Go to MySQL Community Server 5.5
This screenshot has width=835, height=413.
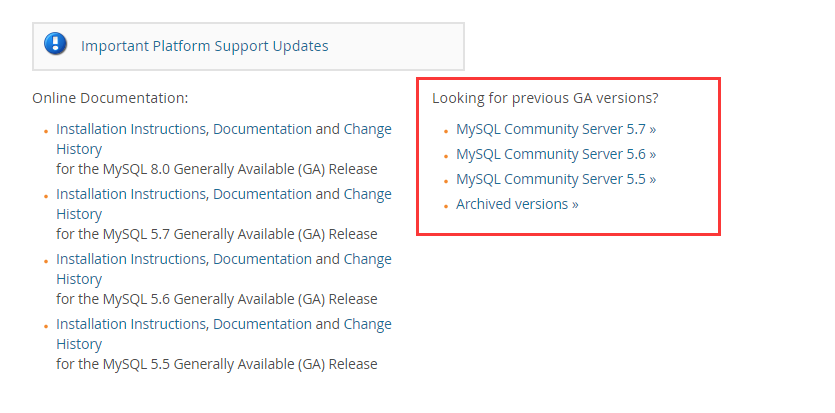click(x=556, y=179)
